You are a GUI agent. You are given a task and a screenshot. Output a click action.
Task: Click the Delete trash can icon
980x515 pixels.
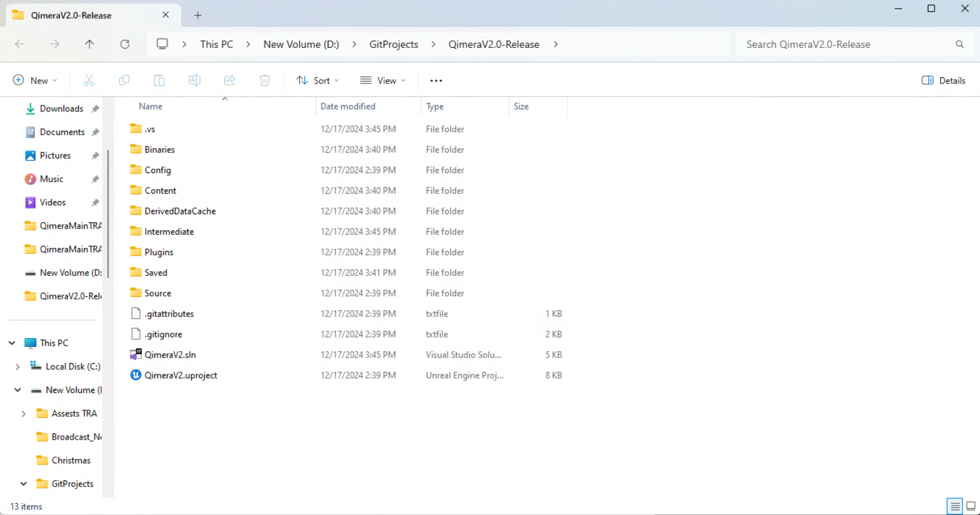coord(264,80)
